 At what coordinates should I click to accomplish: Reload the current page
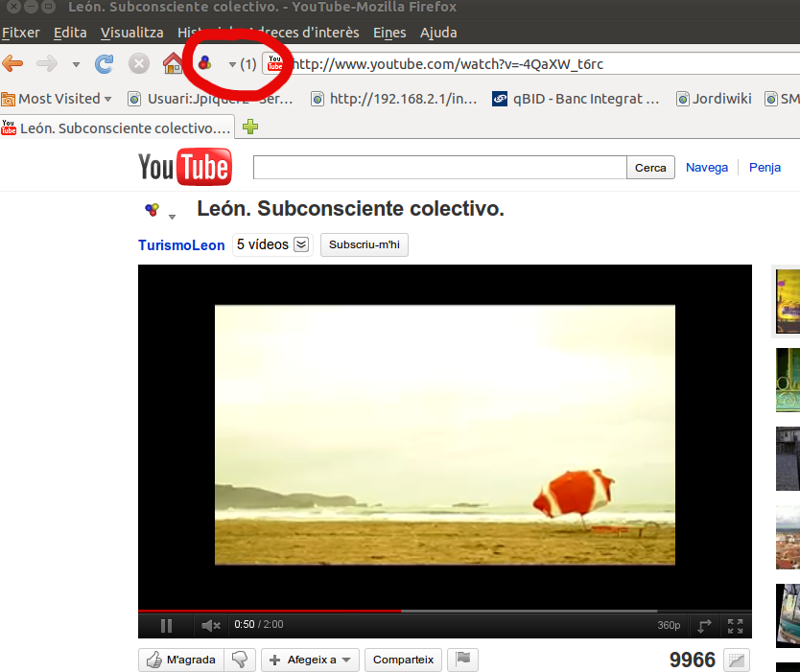pos(105,64)
